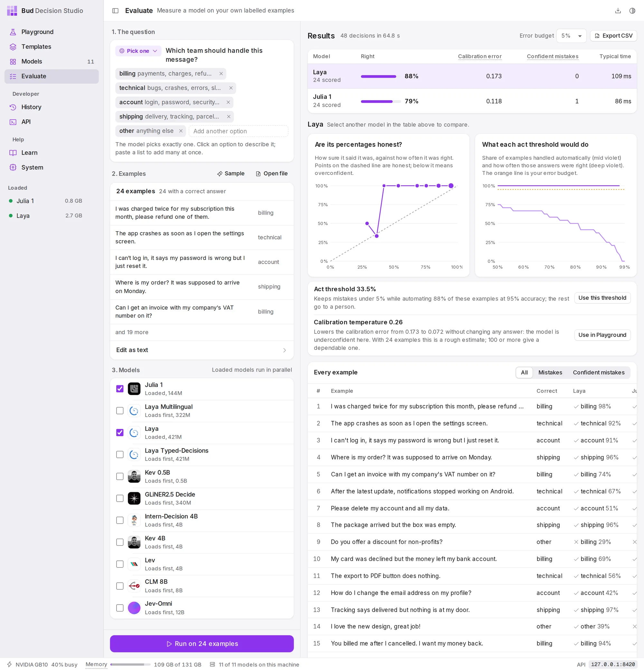Click Use in Playground button
This screenshot has width=644, height=671.
[602, 335]
